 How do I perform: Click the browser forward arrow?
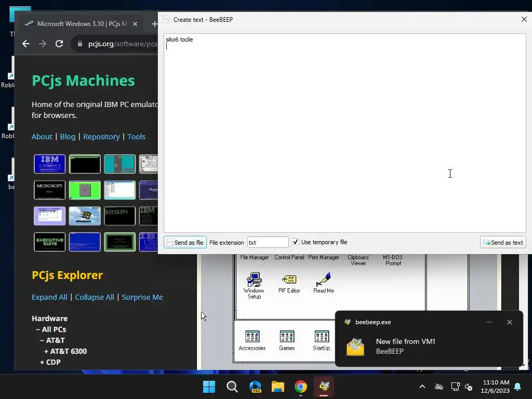pyautogui.click(x=43, y=44)
